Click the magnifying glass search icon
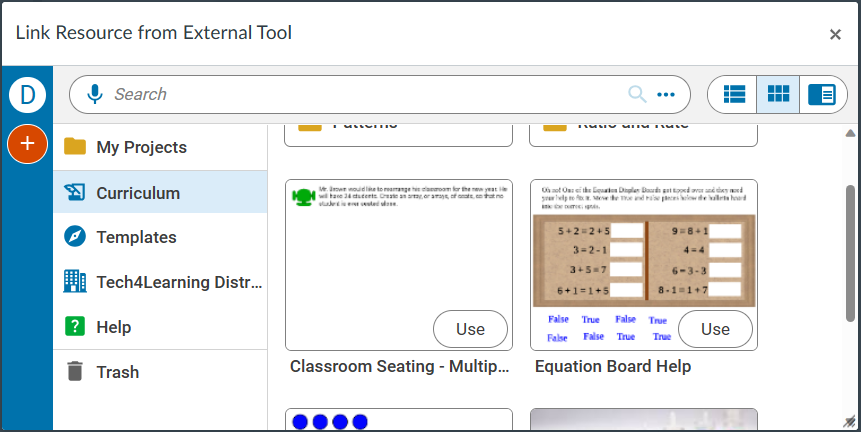The height and width of the screenshot is (432, 861). point(637,94)
